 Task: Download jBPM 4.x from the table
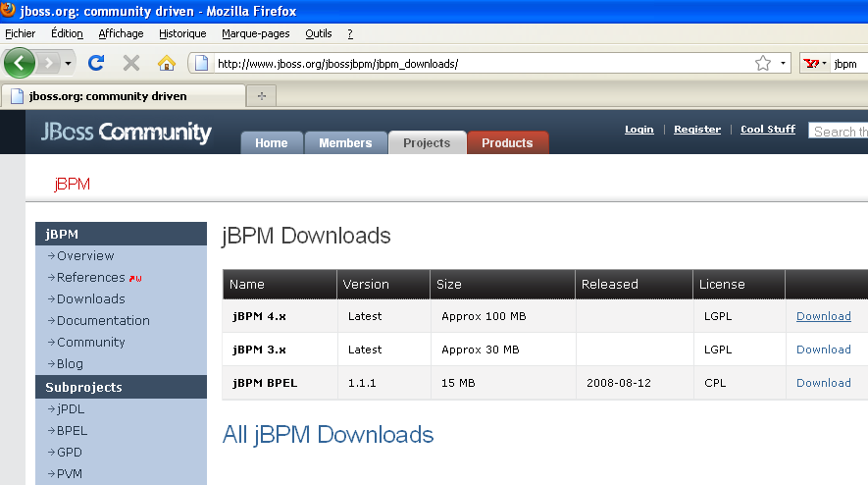pyautogui.click(x=823, y=316)
